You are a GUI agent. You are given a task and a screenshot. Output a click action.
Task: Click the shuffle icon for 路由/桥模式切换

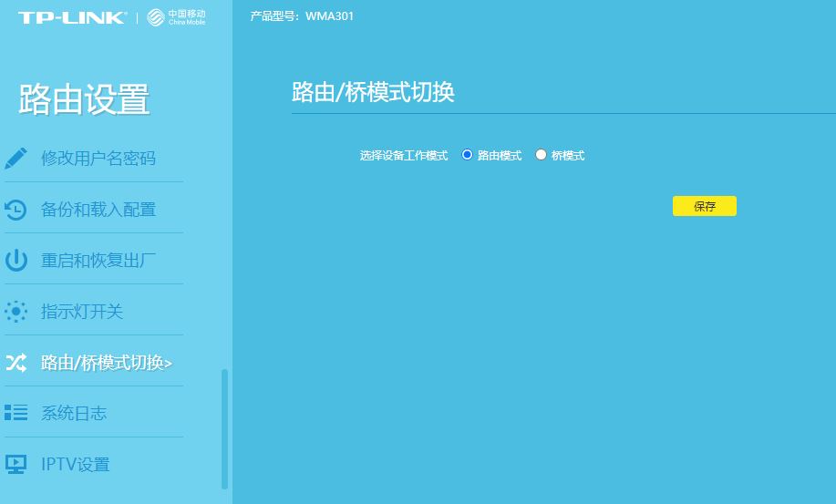tap(16, 363)
